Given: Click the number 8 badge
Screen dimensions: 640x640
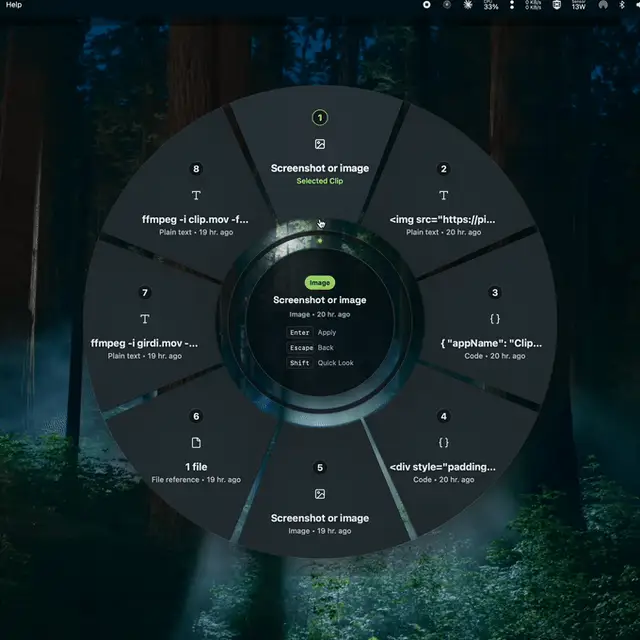Looking at the screenshot, I should (x=196, y=169).
